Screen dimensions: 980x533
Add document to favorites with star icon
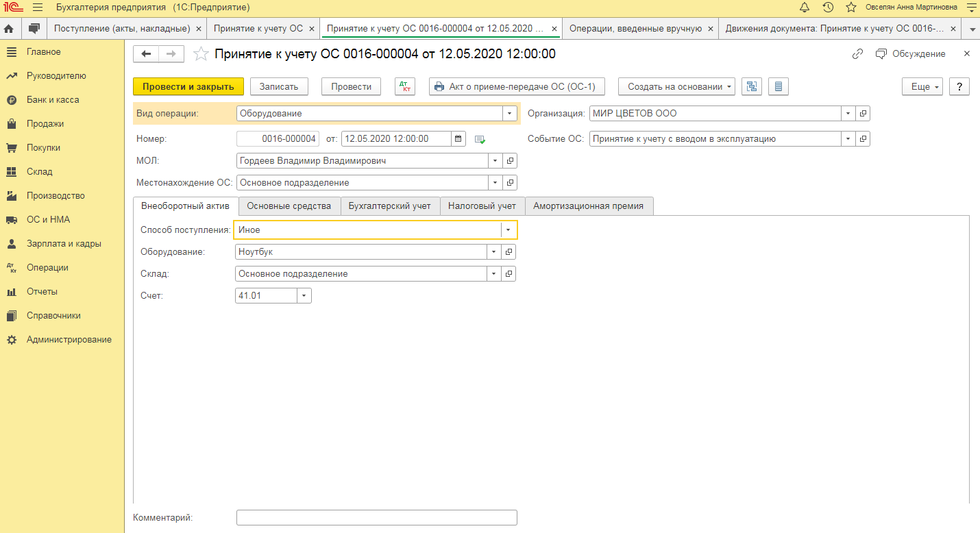[x=201, y=54]
